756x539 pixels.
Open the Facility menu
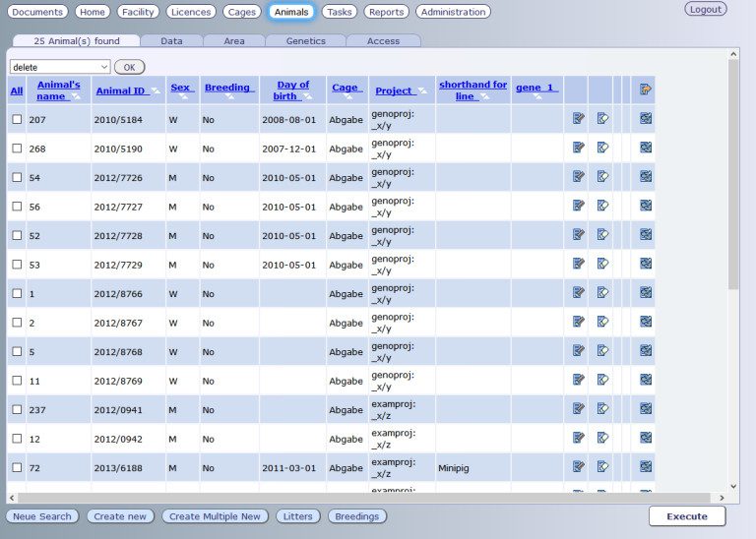coord(138,12)
